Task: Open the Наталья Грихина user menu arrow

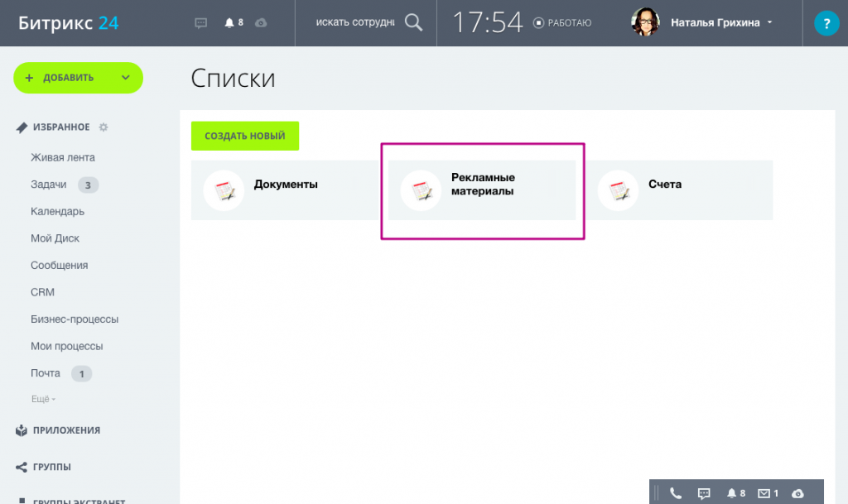Action: (x=769, y=22)
